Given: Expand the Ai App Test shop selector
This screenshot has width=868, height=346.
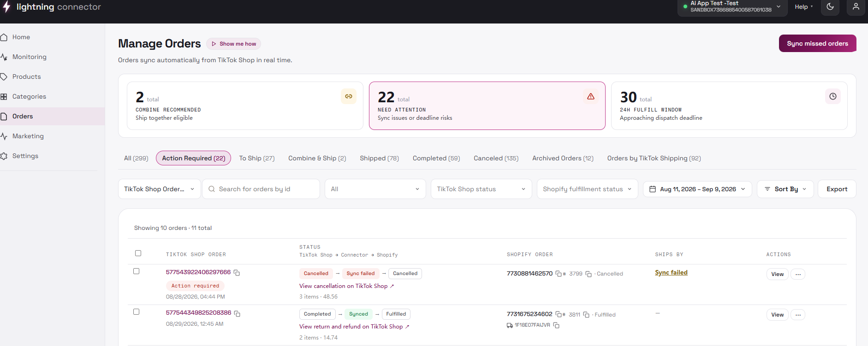Looking at the screenshot, I should [x=732, y=7].
